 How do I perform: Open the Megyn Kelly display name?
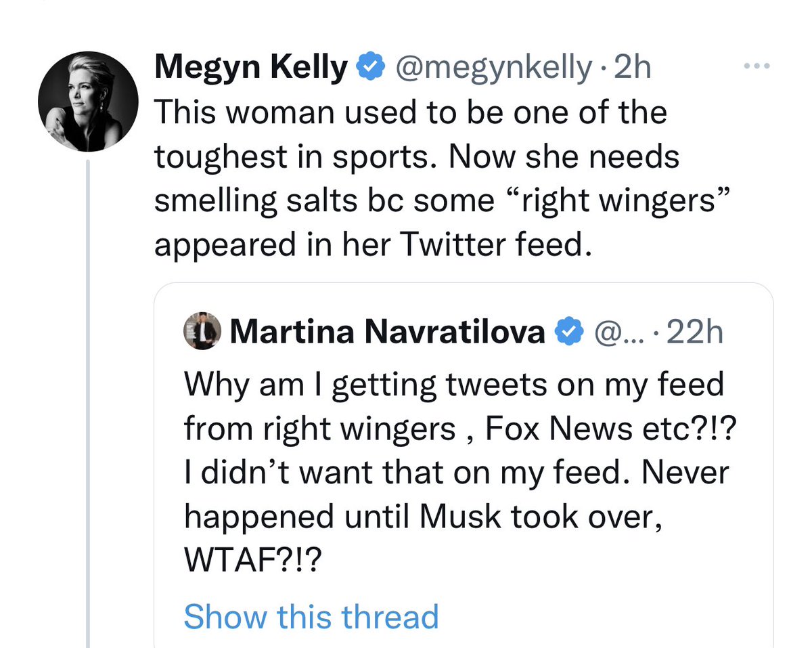[x=251, y=68]
